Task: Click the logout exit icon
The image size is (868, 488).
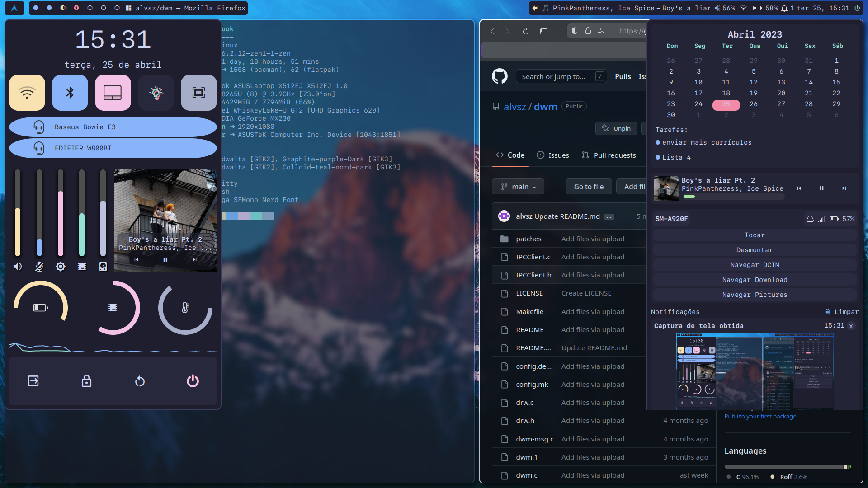Action: tap(33, 381)
